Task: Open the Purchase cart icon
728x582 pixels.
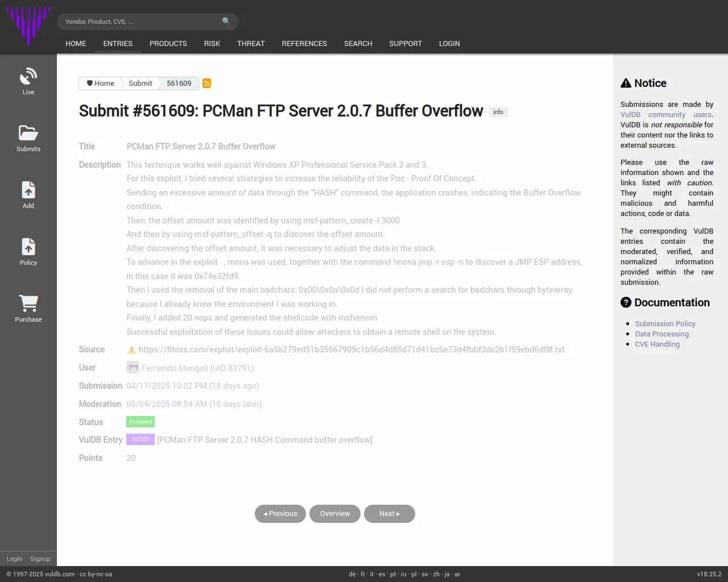Action: tap(28, 304)
